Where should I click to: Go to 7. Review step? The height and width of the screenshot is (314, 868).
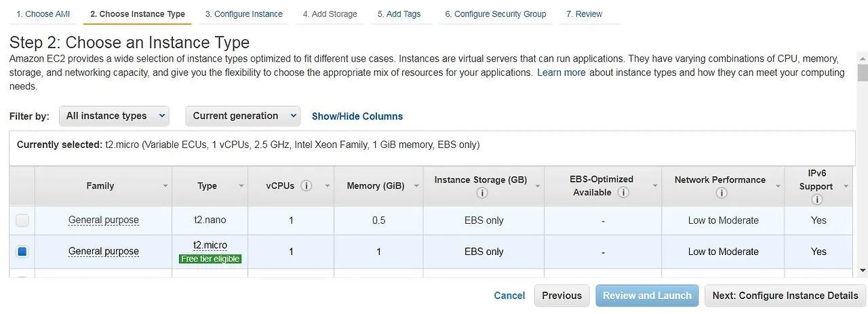(x=585, y=14)
